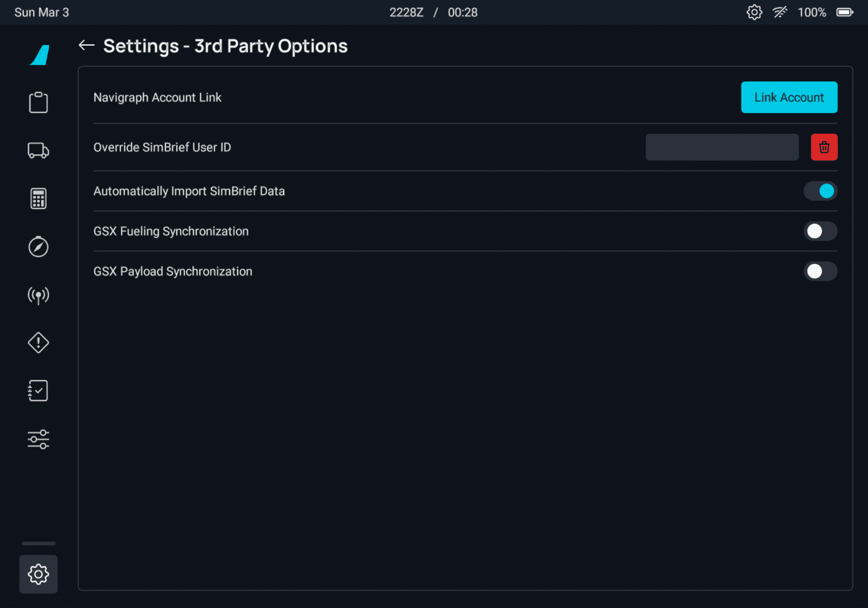The image size is (868, 608).
Task: Click the battery indicator in status bar
Action: [x=844, y=12]
